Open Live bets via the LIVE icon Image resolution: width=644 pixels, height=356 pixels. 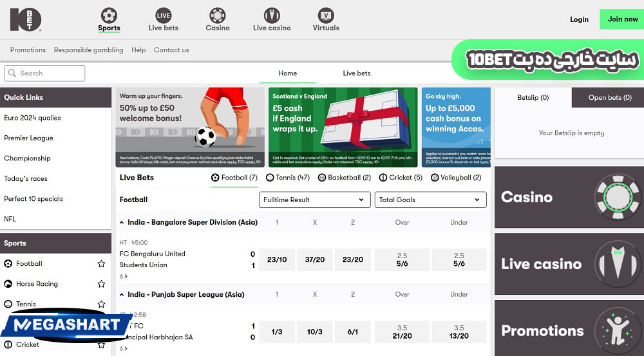tap(164, 15)
